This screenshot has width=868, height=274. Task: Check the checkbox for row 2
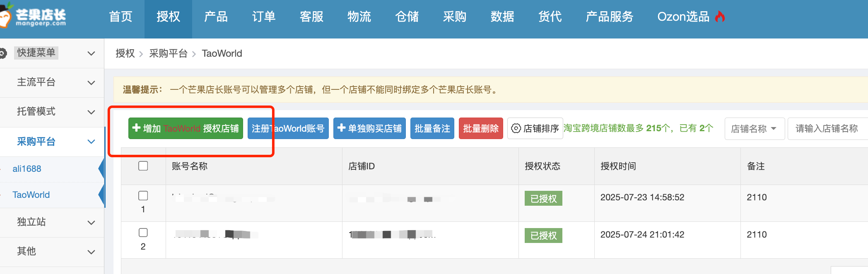click(x=143, y=233)
